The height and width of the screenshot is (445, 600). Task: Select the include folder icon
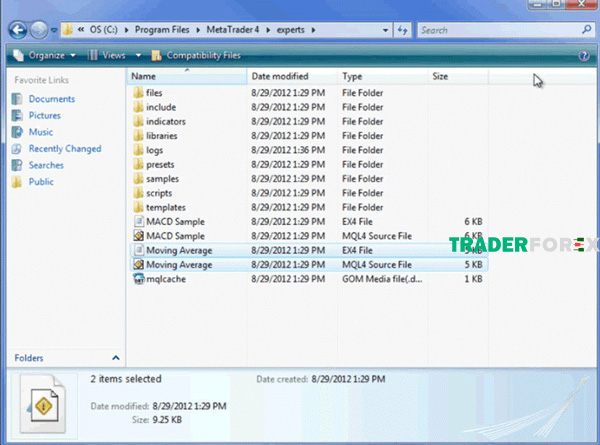click(138, 107)
